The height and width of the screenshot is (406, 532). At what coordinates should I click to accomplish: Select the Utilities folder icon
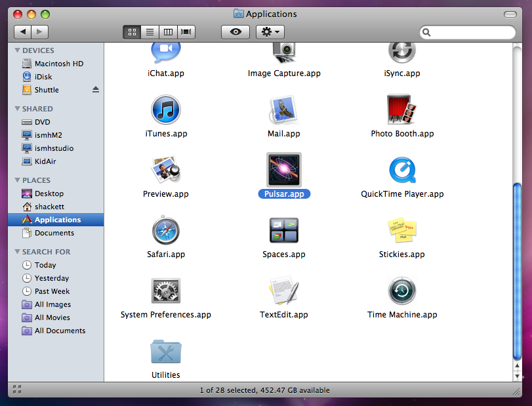[166, 352]
